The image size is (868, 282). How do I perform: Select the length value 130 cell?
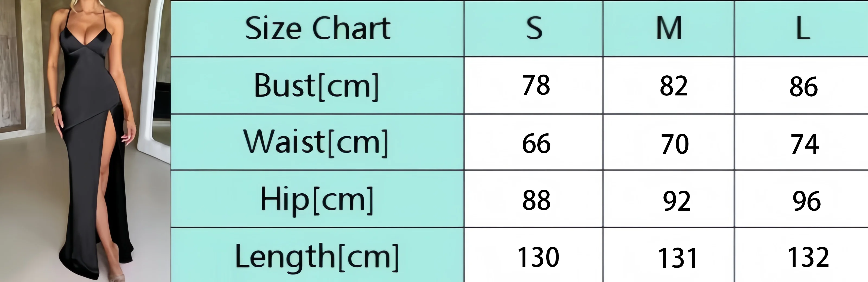click(534, 255)
